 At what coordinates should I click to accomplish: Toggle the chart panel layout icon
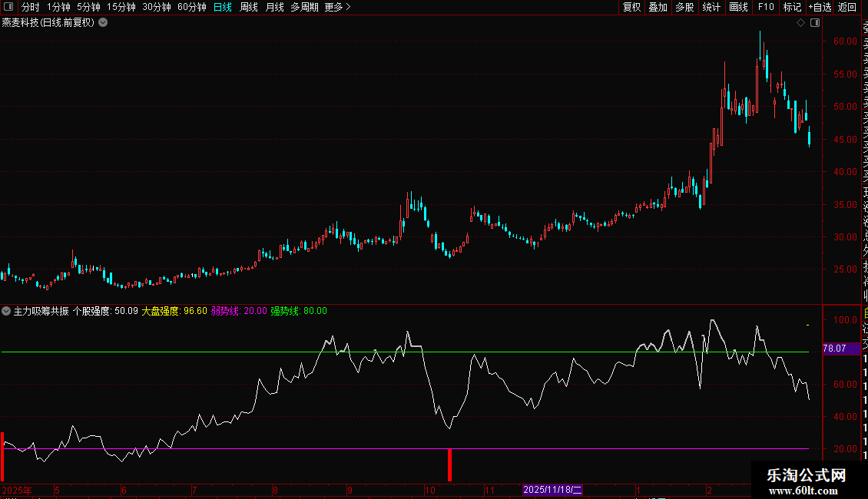point(815,23)
